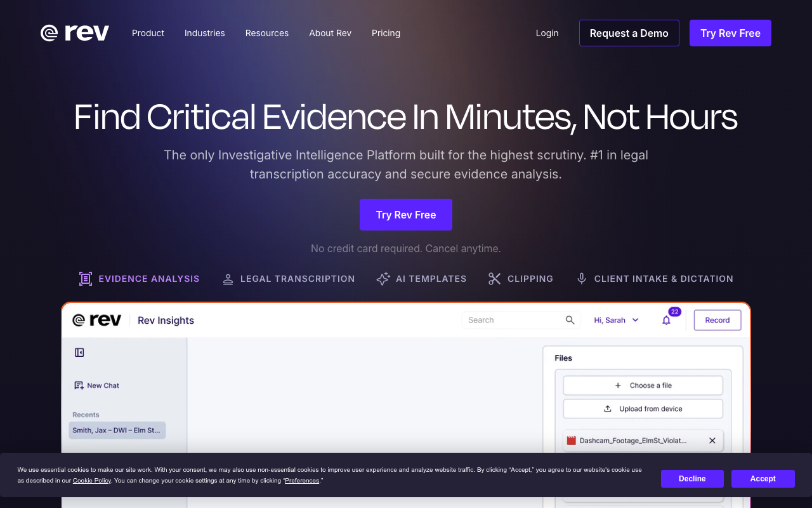Open Smith, Jax – DWI recent chat
812x508 pixels.
tap(117, 430)
